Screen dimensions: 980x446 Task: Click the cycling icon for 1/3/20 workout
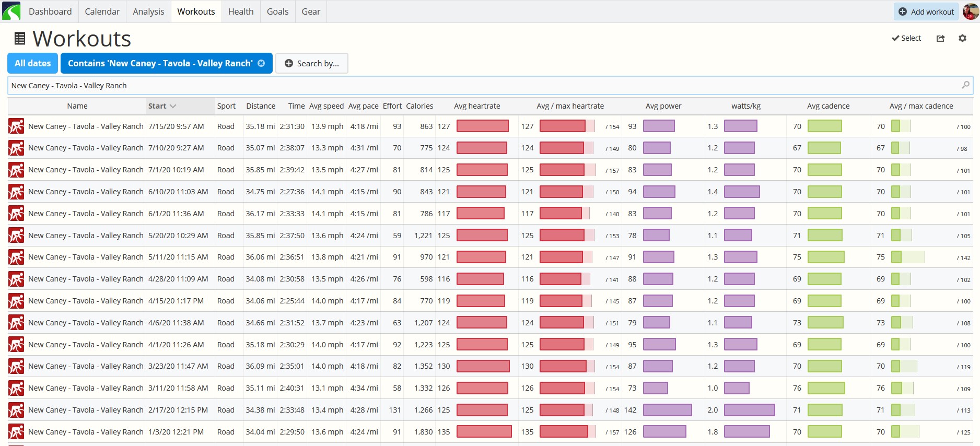[16, 432]
